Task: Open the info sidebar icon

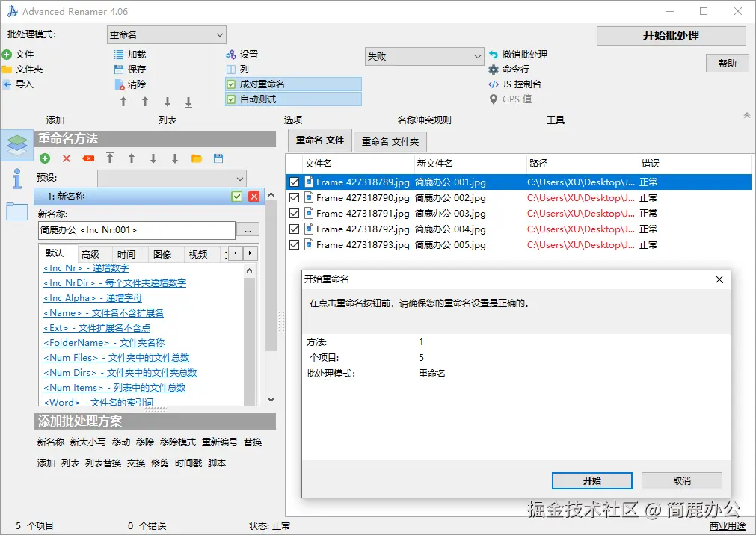Action: pos(17,179)
